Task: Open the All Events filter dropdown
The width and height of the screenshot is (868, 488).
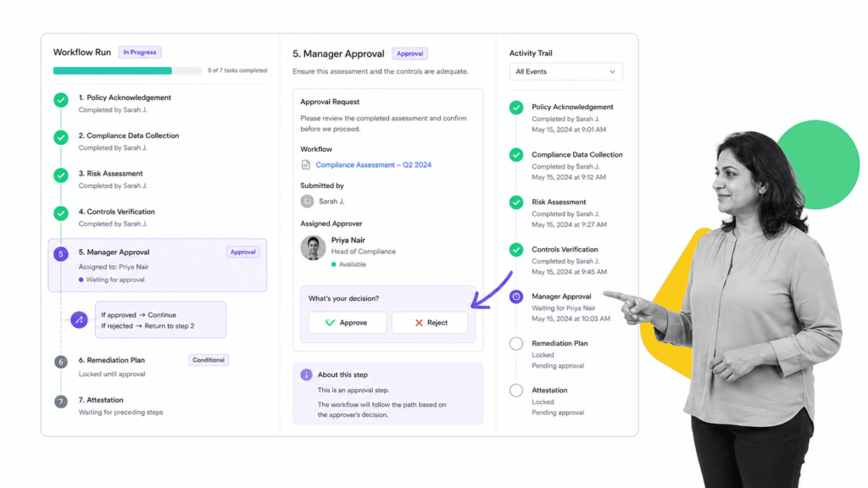Action: [x=565, y=71]
